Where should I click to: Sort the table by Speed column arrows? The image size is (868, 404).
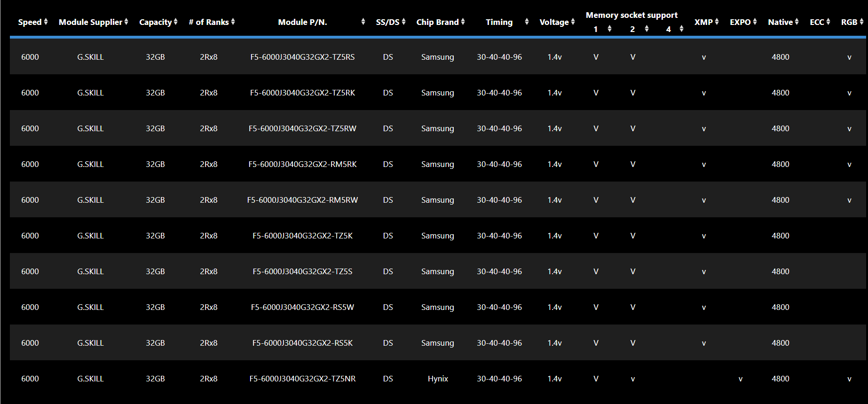[x=46, y=22]
